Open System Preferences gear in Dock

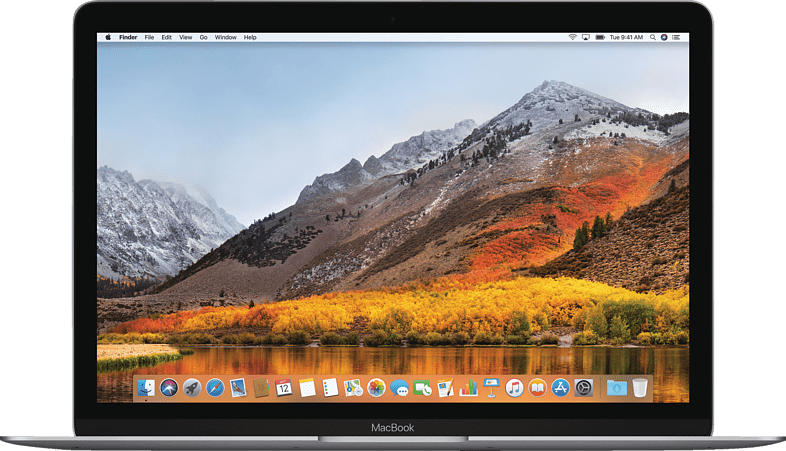(x=583, y=388)
